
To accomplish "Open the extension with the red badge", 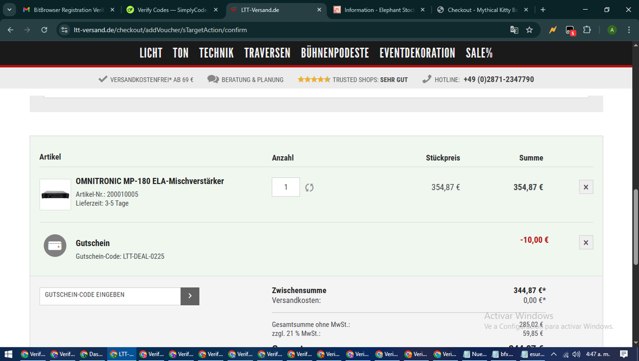I will 570,30.
